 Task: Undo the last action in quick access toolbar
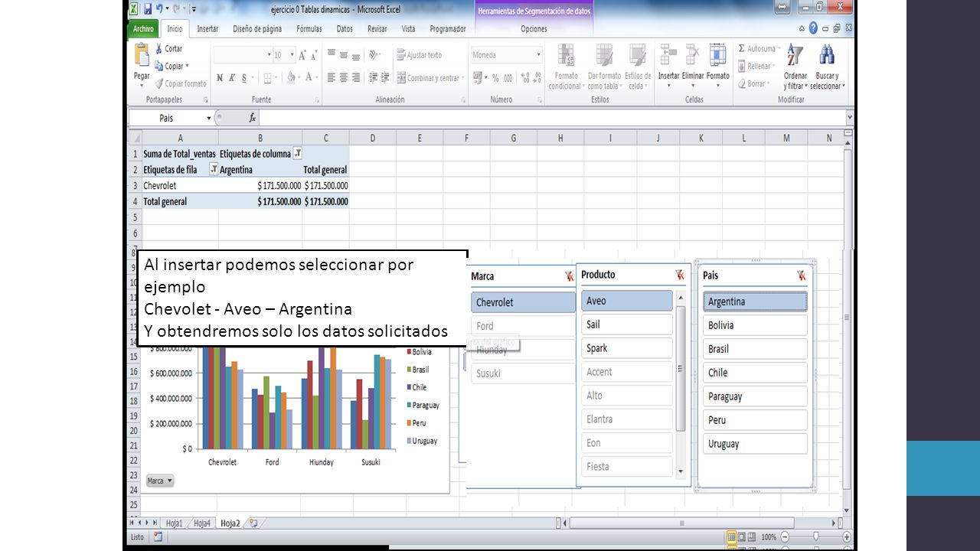(159, 8)
